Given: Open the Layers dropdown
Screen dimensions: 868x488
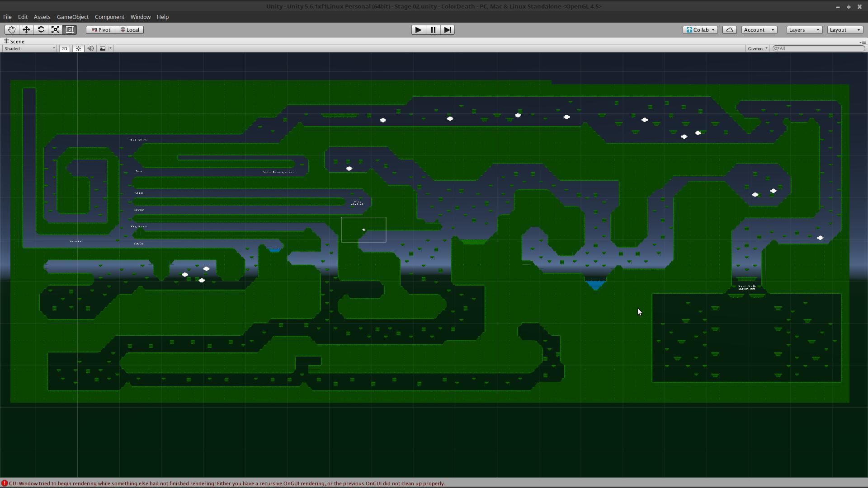Looking at the screenshot, I should [804, 30].
